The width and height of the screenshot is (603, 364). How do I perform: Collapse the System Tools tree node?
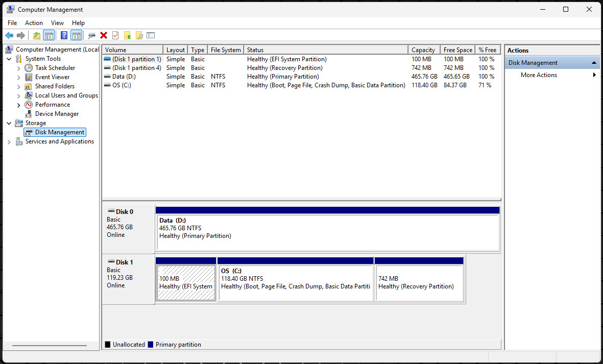pos(9,59)
